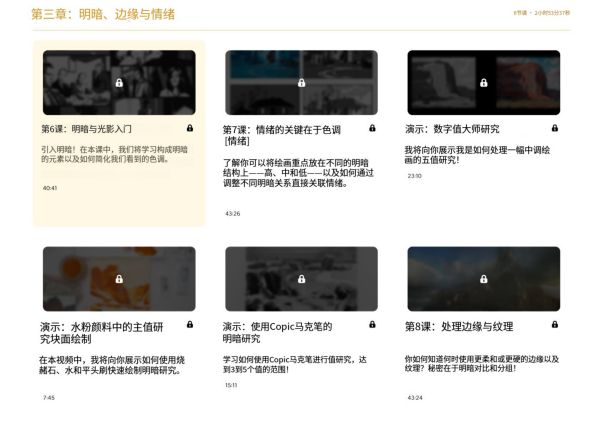Open lesson title 演示：数字值大师研究
600x423 pixels.
(452, 129)
